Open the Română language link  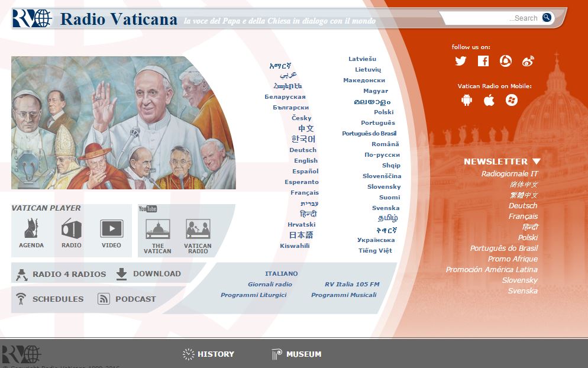point(385,144)
